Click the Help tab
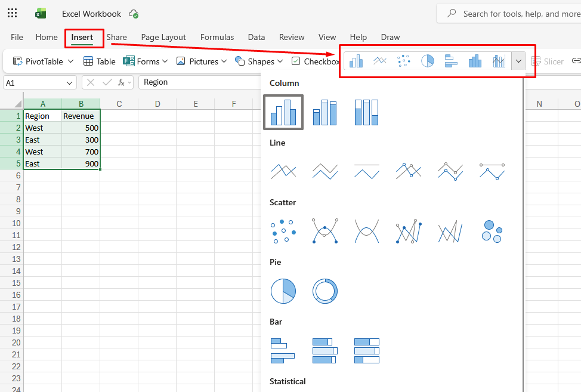581x392 pixels. coord(359,37)
